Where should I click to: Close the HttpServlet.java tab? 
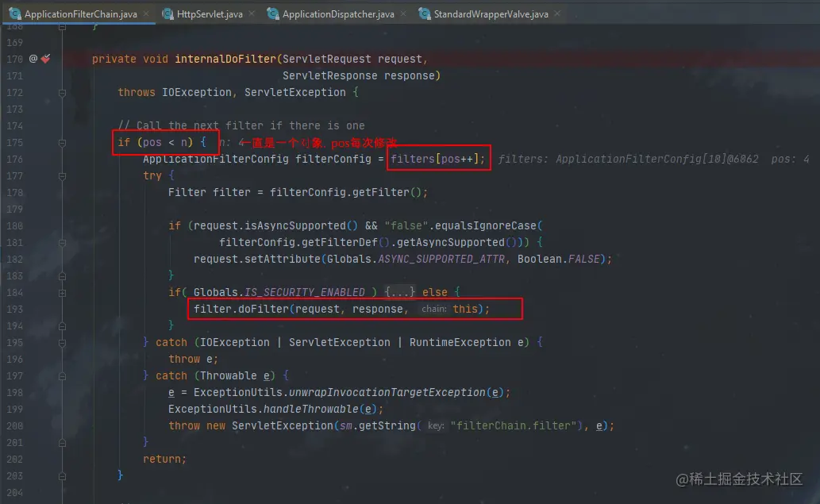pyautogui.click(x=252, y=13)
